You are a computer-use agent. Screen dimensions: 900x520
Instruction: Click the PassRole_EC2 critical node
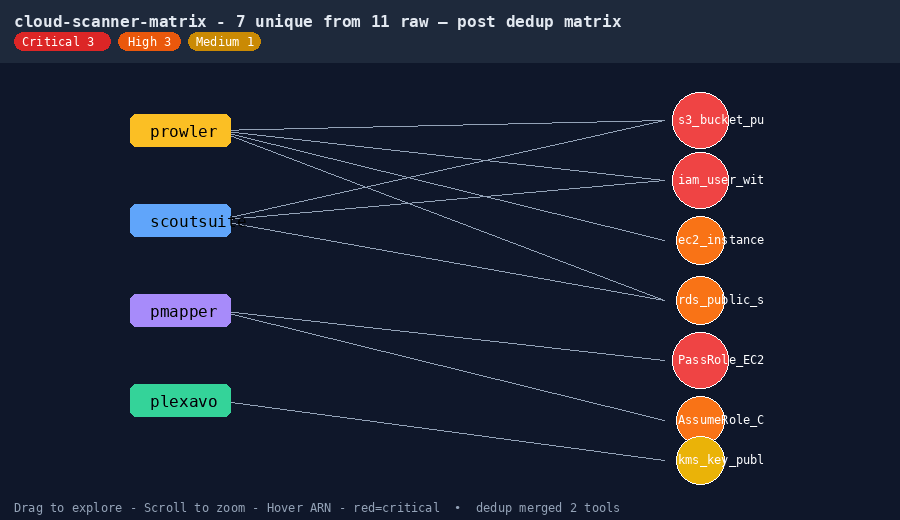point(700,360)
